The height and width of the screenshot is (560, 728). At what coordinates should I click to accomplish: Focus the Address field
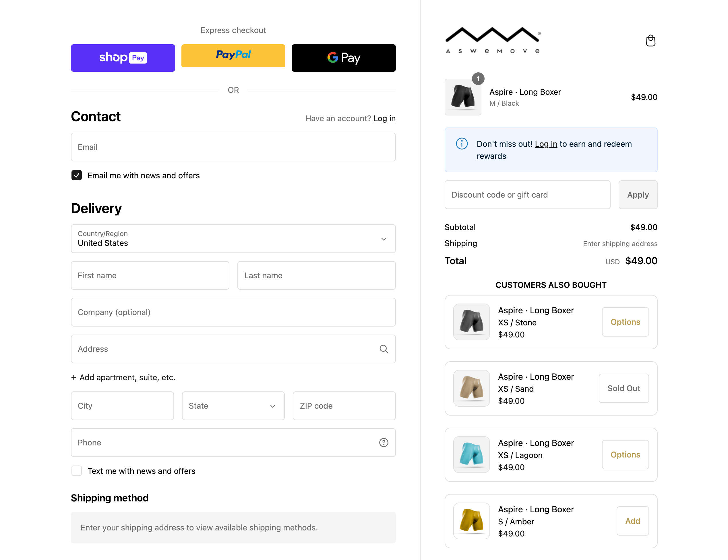(233, 349)
